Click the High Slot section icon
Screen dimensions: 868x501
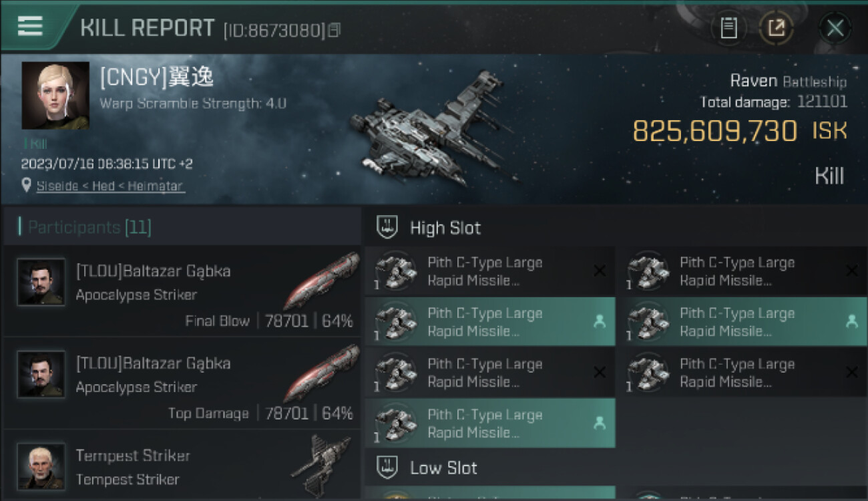387,227
